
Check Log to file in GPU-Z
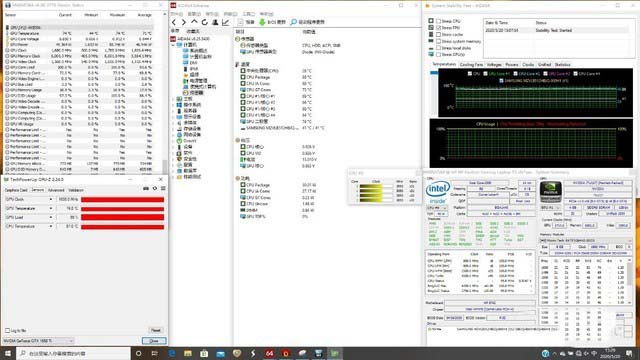[7, 331]
